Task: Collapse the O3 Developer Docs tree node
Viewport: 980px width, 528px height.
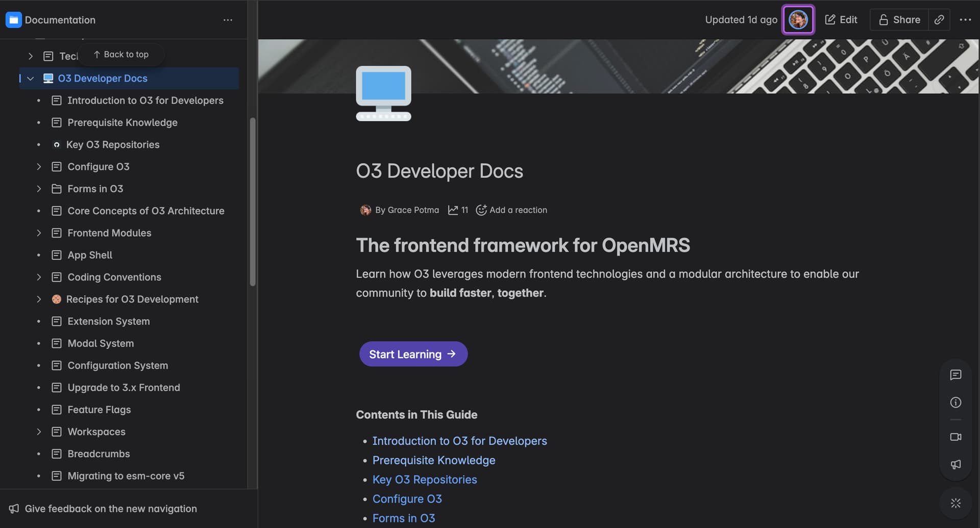Action: (30, 79)
